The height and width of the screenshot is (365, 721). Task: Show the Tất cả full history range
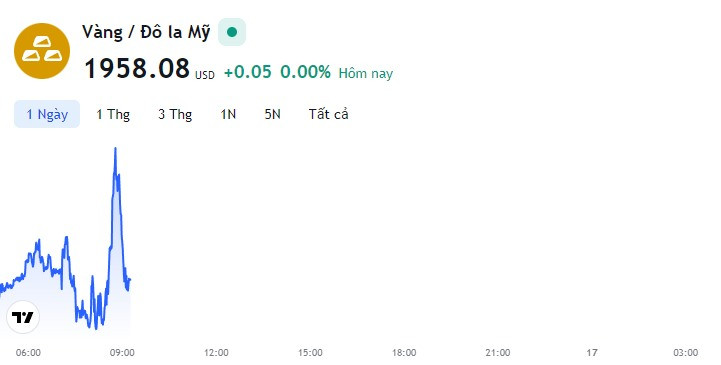click(328, 114)
